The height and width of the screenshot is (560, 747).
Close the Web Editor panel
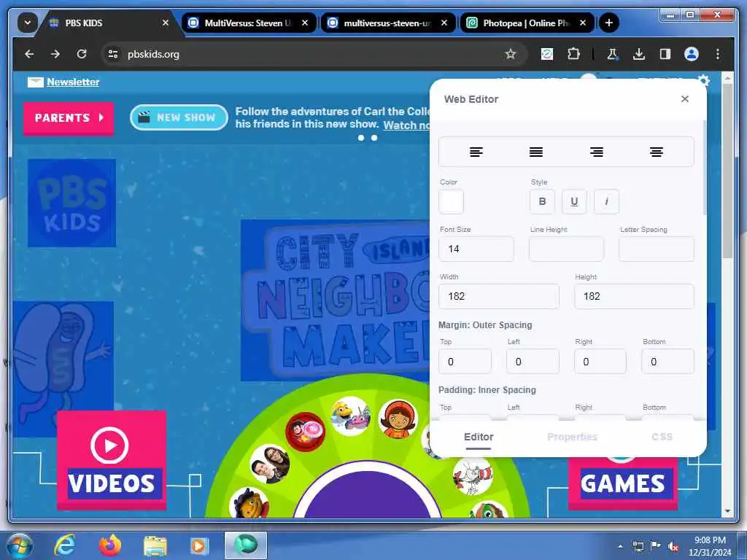[x=685, y=98]
